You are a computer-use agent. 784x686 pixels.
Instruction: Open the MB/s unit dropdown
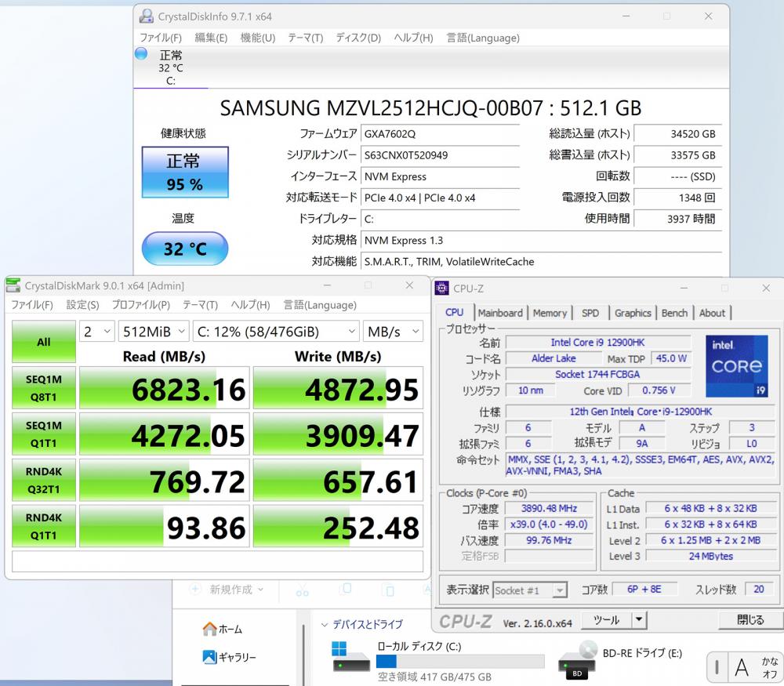point(392,332)
